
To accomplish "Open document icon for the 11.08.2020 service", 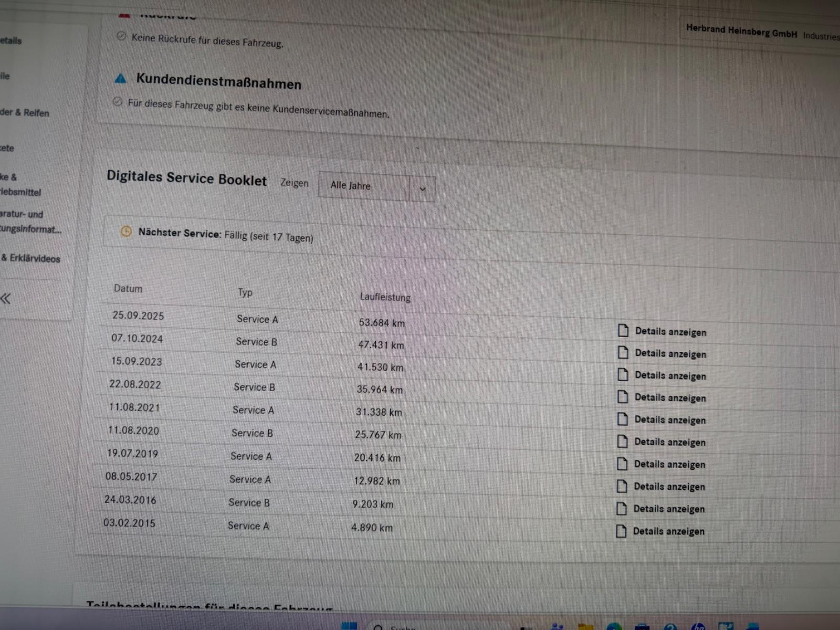I will [x=623, y=441].
